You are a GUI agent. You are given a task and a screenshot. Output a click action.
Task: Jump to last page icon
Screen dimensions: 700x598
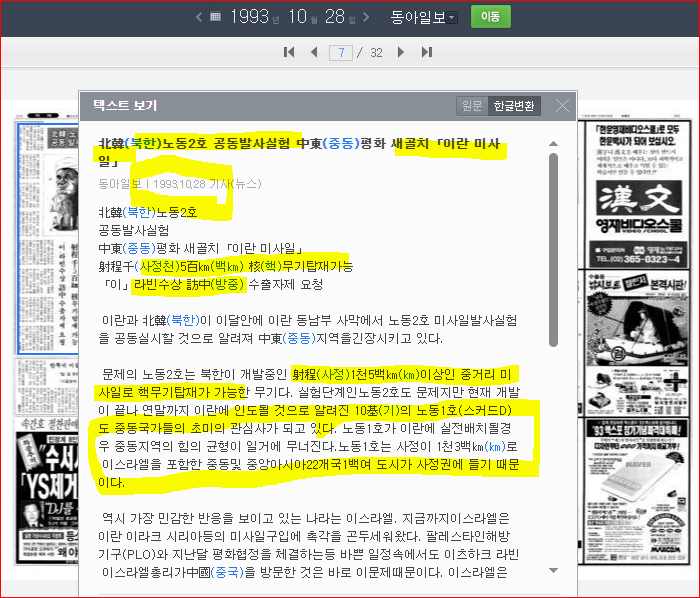[427, 52]
